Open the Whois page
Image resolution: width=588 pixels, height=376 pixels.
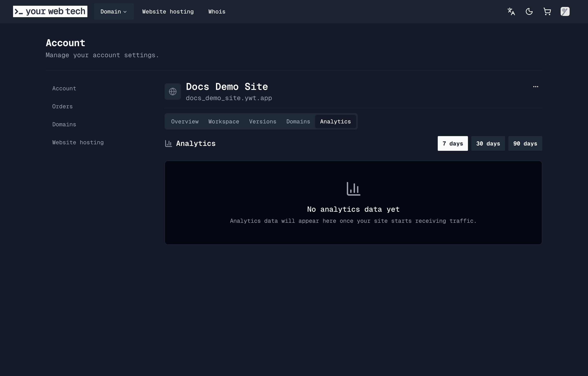(217, 11)
